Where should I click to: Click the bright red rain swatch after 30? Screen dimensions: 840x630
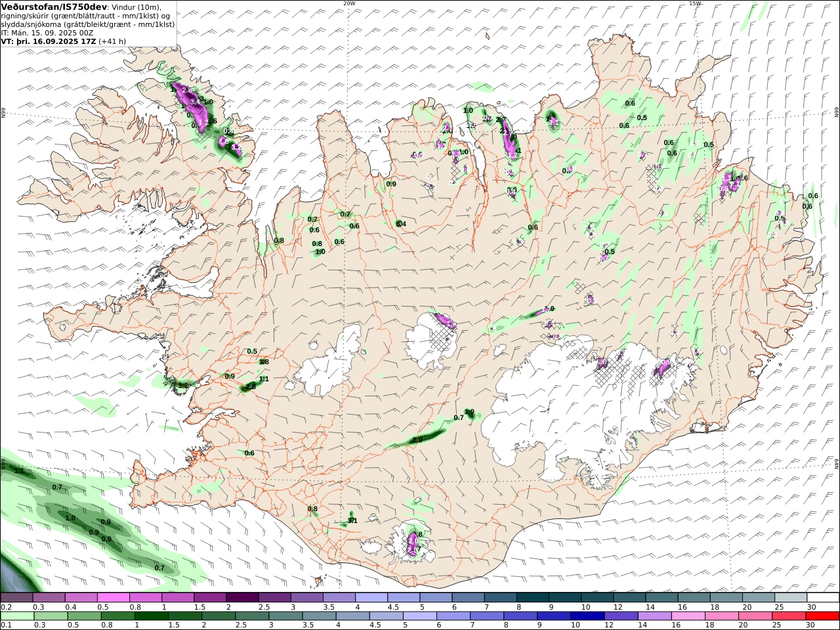[822, 616]
